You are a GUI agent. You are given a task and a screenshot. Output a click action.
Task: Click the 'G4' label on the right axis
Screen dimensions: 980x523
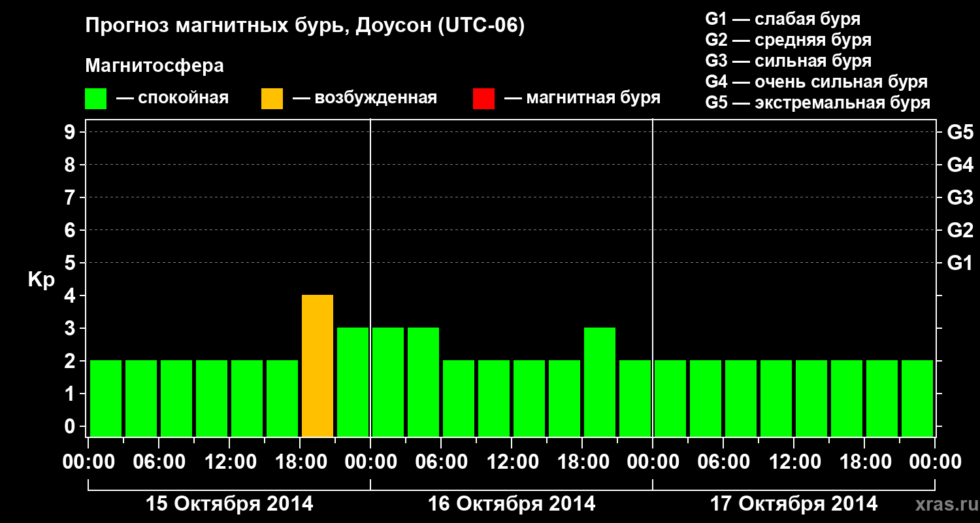click(960, 165)
